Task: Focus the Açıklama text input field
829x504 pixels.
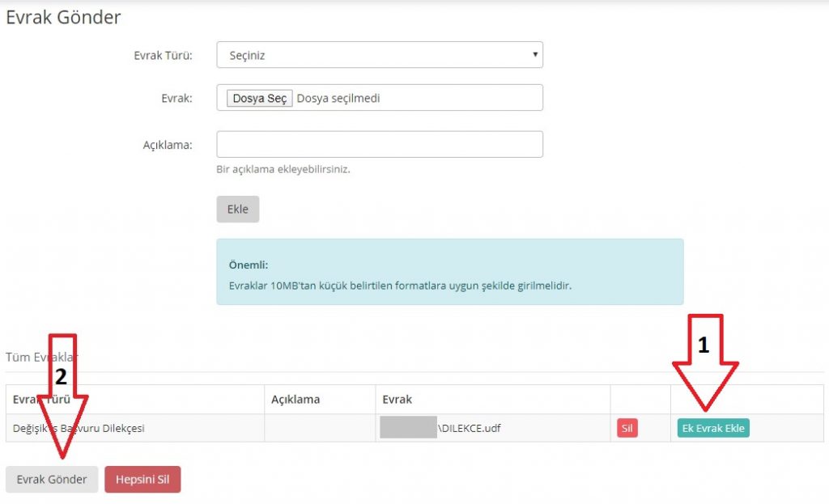Action: [x=379, y=145]
